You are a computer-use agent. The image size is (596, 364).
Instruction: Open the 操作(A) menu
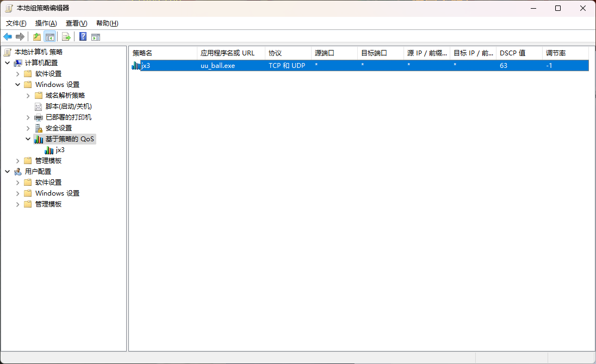tap(46, 23)
